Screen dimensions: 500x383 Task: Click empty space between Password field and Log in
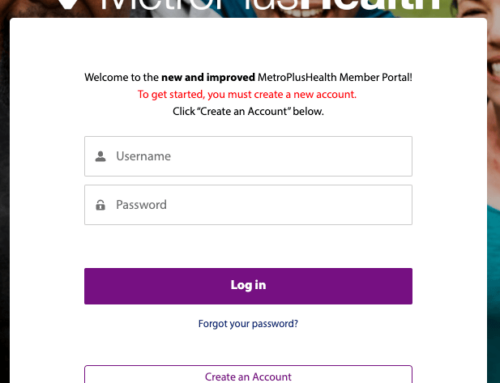pos(248,246)
